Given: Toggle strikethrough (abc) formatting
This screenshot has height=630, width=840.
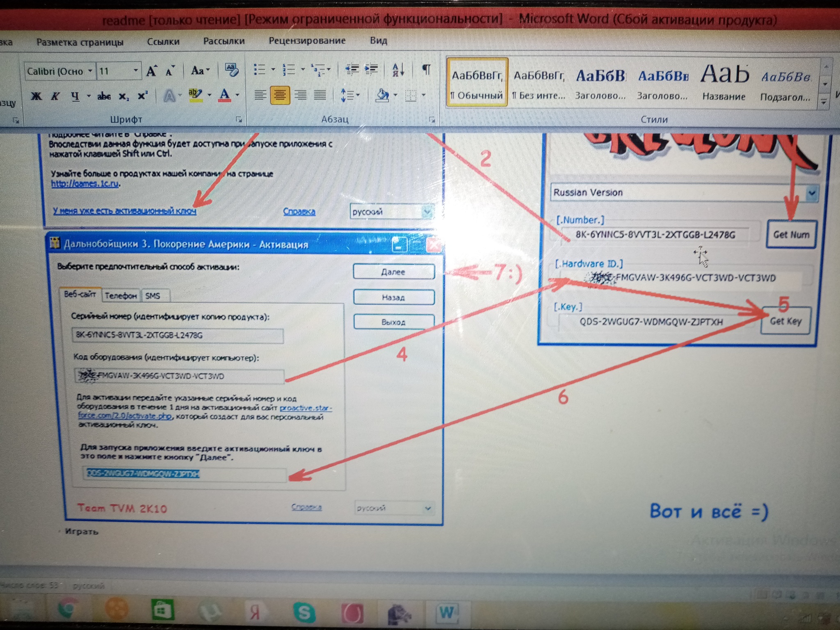Looking at the screenshot, I should coord(104,96).
